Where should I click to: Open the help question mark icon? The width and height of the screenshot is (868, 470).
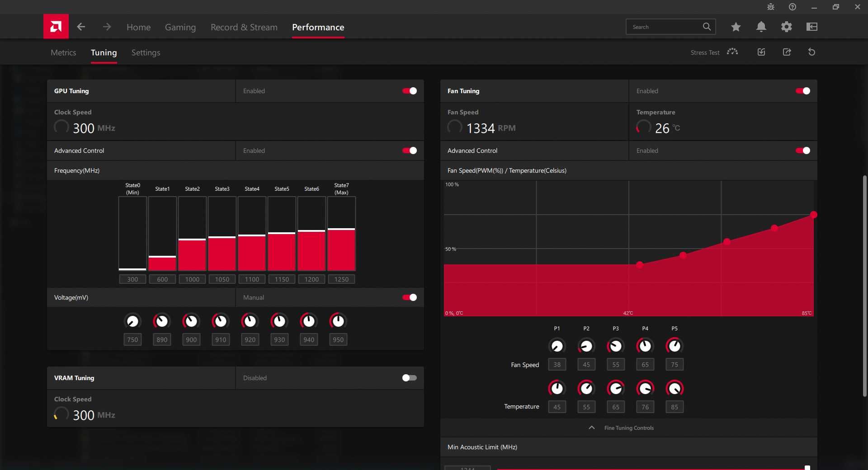point(793,7)
